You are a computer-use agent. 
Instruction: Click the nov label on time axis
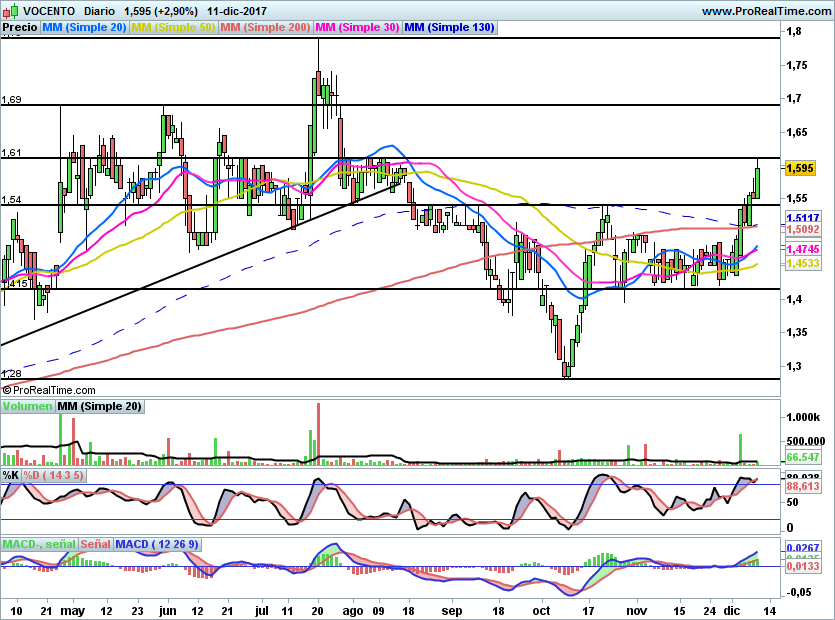pyautogui.click(x=636, y=611)
